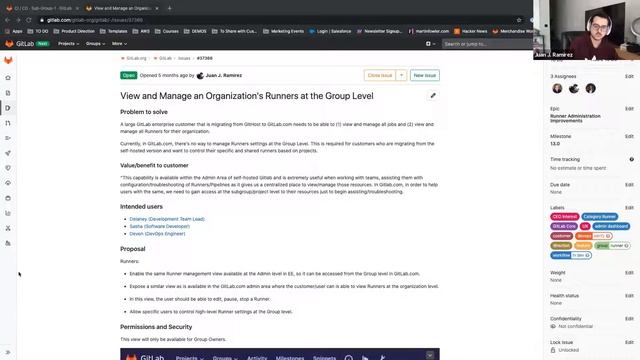Click Issues in the breadcrumb
Viewport: 640px width, 360px height.
coord(184,58)
